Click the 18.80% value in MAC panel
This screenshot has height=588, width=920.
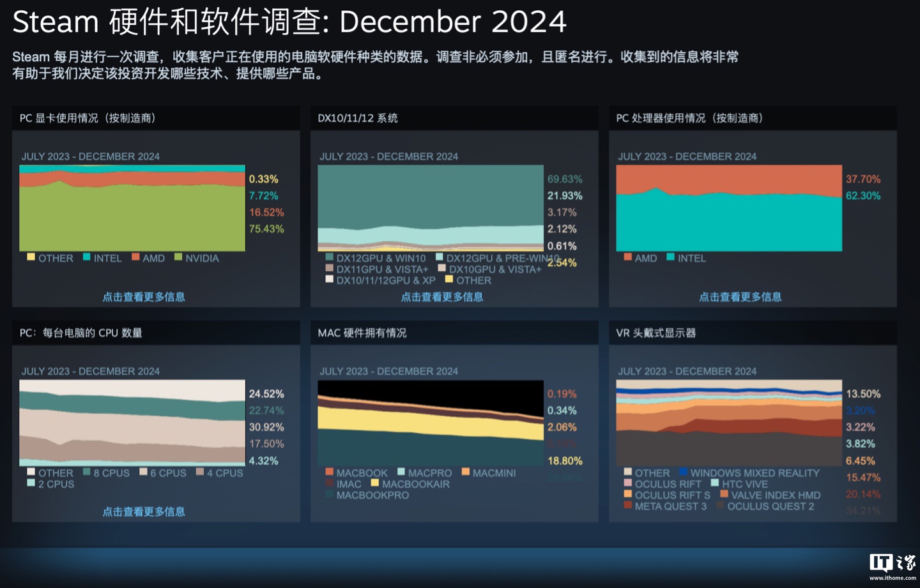565,460
